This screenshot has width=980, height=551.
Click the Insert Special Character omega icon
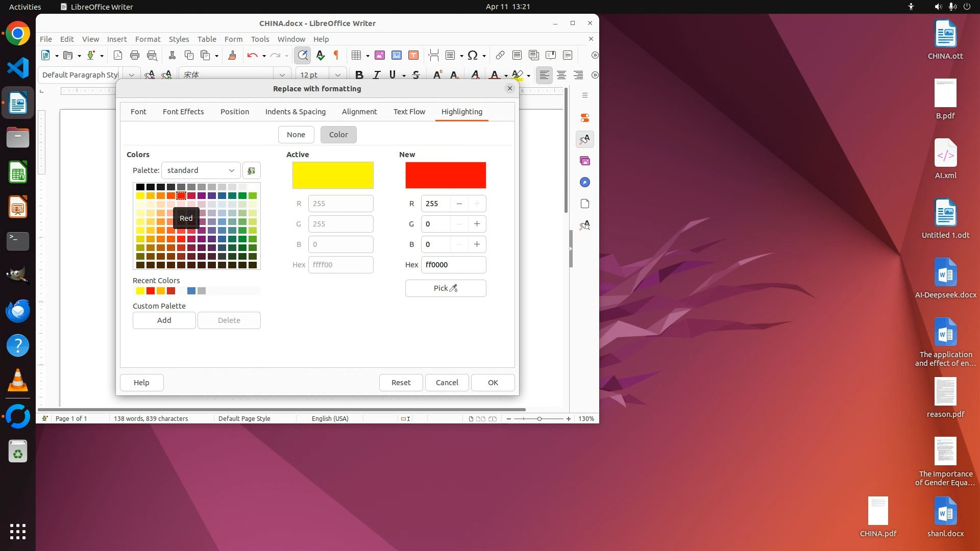473,55
